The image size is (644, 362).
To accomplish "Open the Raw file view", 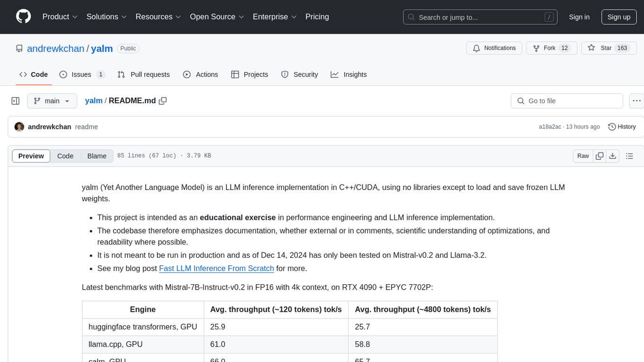I will tap(583, 156).
